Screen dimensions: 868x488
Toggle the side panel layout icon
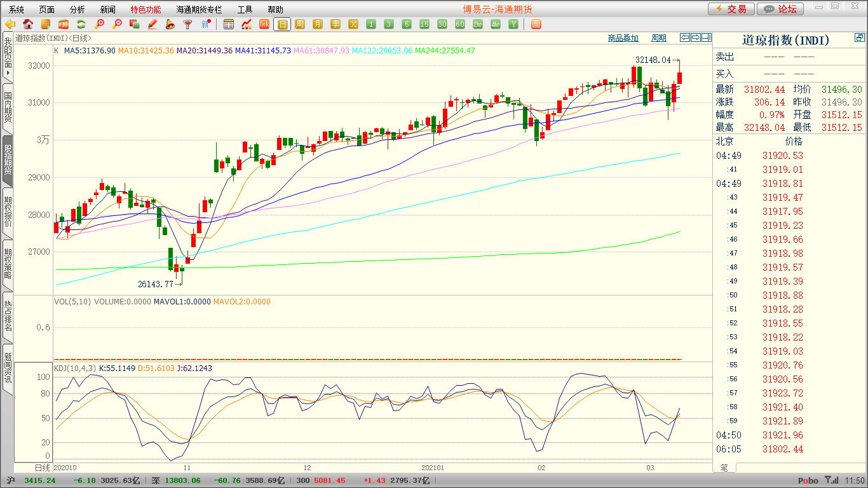[x=707, y=37]
